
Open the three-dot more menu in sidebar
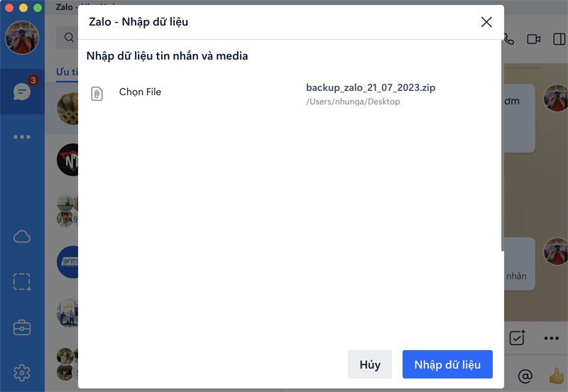coord(22,137)
